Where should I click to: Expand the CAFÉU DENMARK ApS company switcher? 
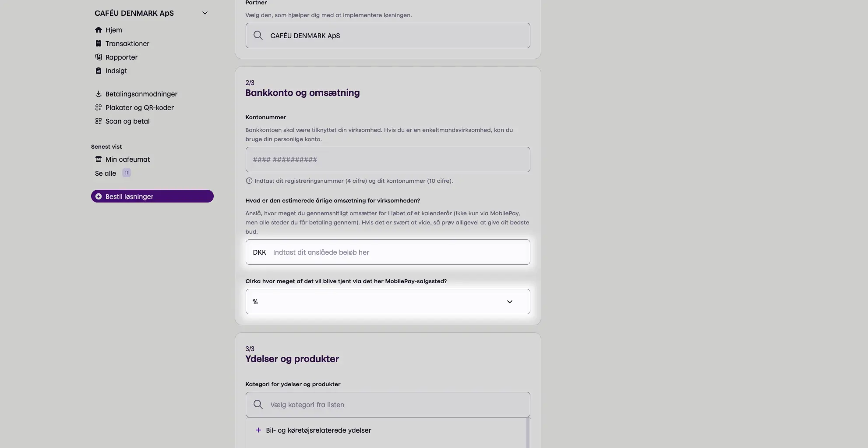coord(205,13)
